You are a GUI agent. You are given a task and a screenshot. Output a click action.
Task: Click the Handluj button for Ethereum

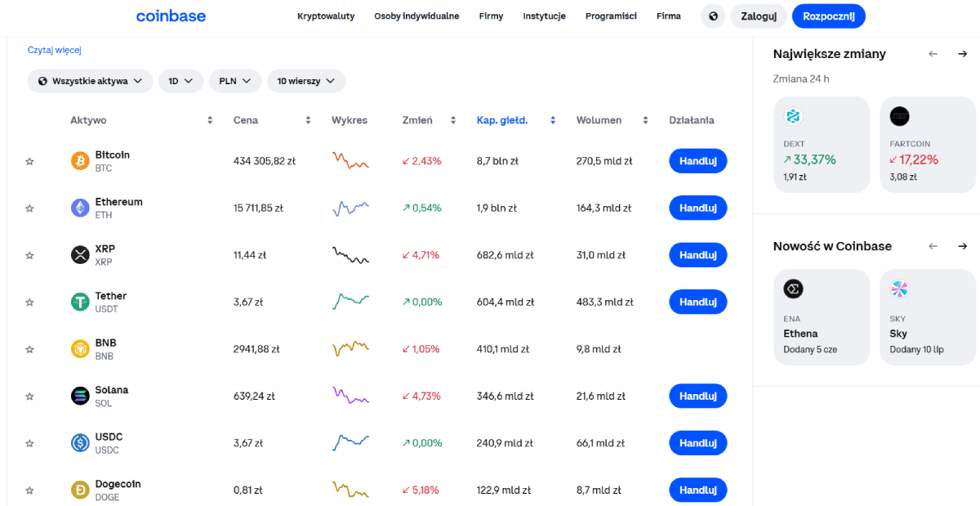(698, 208)
